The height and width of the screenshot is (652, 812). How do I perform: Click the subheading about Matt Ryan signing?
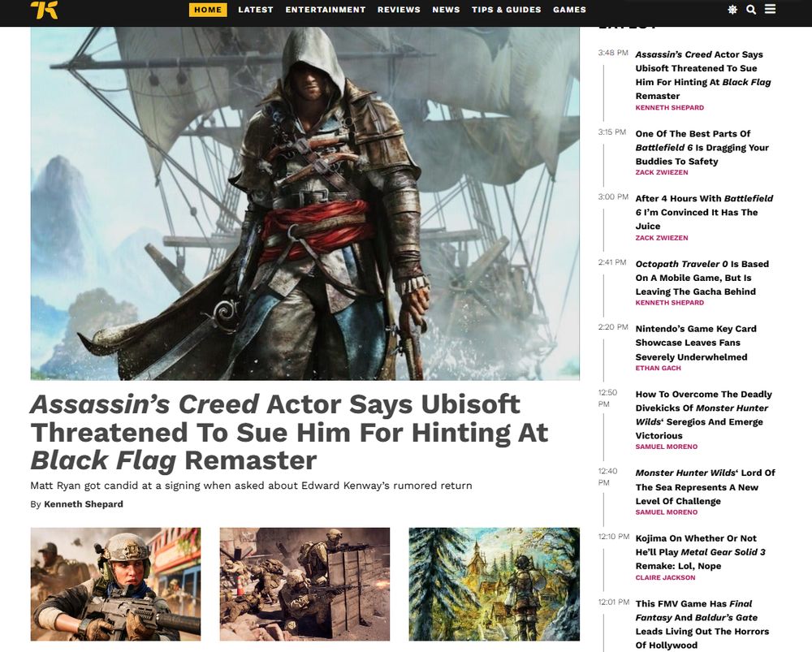click(251, 486)
